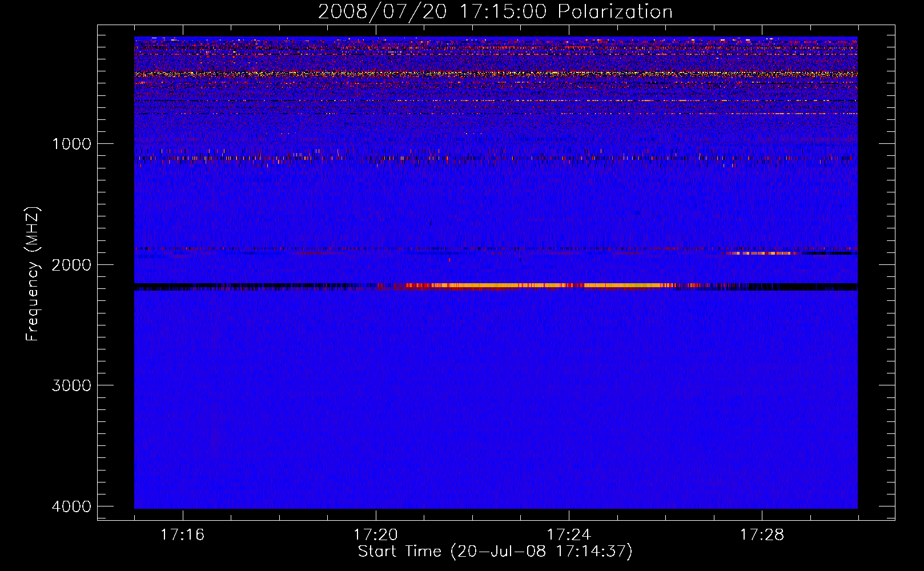Select the 3000 frequency tick label
This screenshot has height=571, width=924.
point(71,385)
